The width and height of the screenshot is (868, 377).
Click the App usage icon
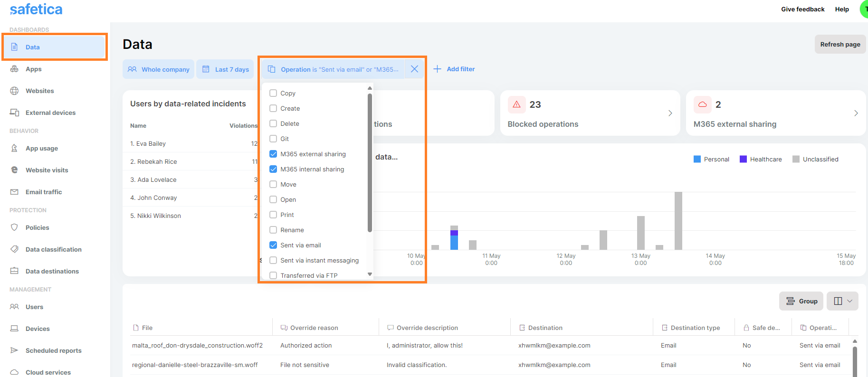(x=14, y=148)
